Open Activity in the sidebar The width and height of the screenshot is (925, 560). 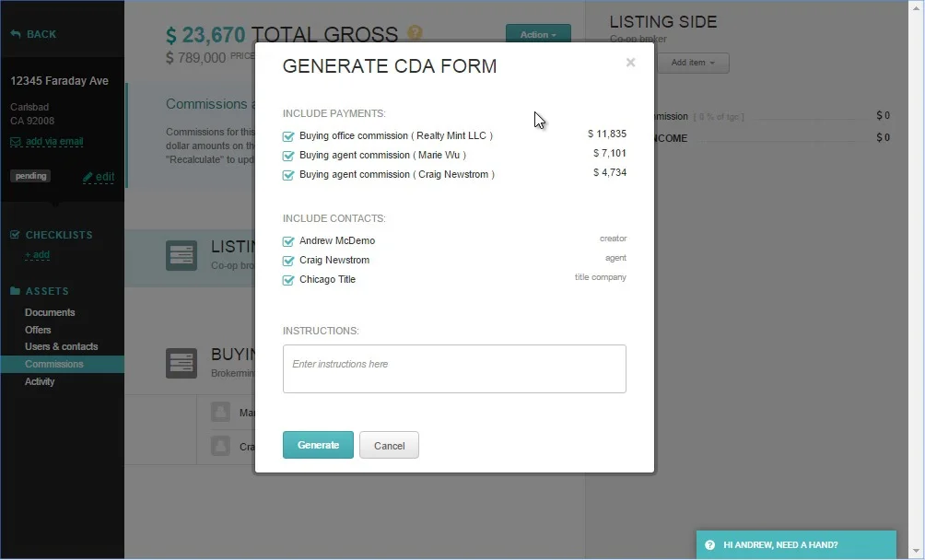point(40,381)
